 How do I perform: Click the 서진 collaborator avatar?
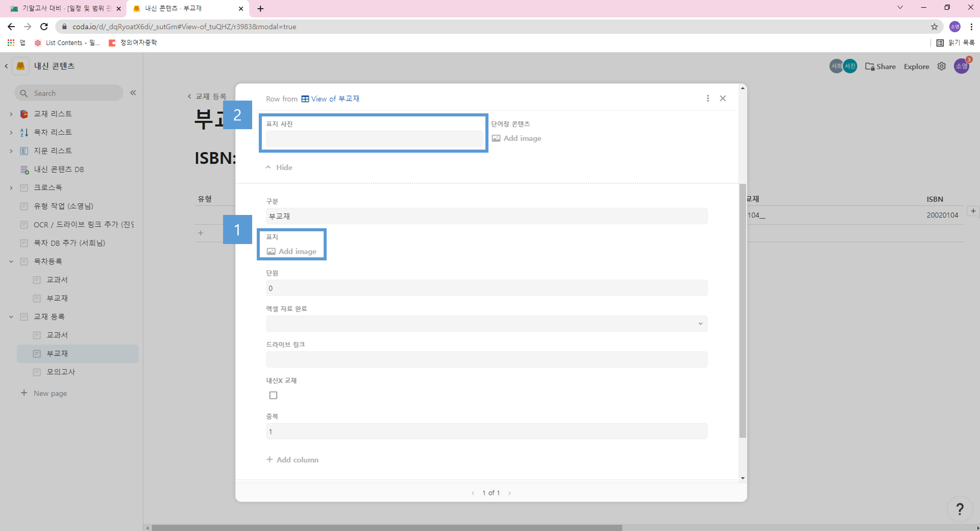click(x=850, y=66)
